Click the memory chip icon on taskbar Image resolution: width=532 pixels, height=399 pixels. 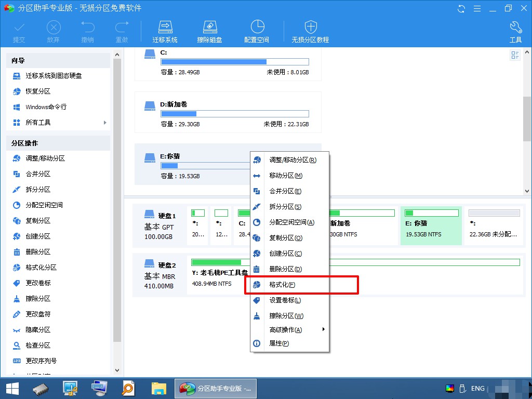click(x=41, y=389)
